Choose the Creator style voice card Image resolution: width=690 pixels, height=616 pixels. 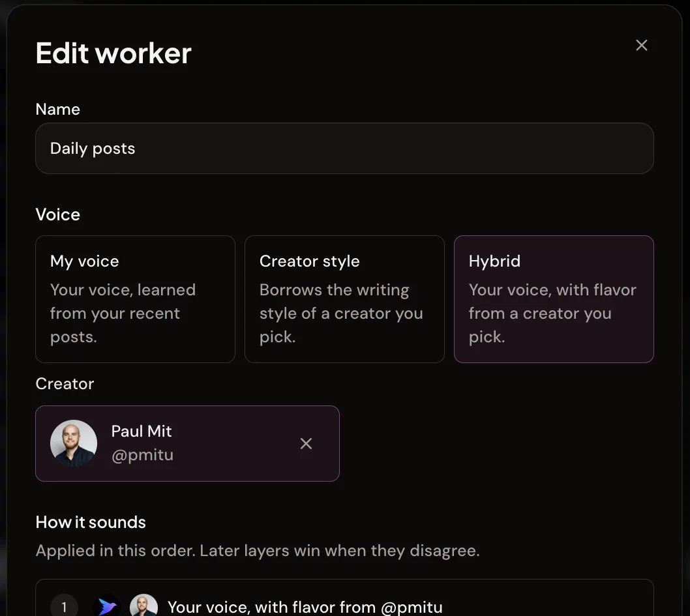point(344,299)
